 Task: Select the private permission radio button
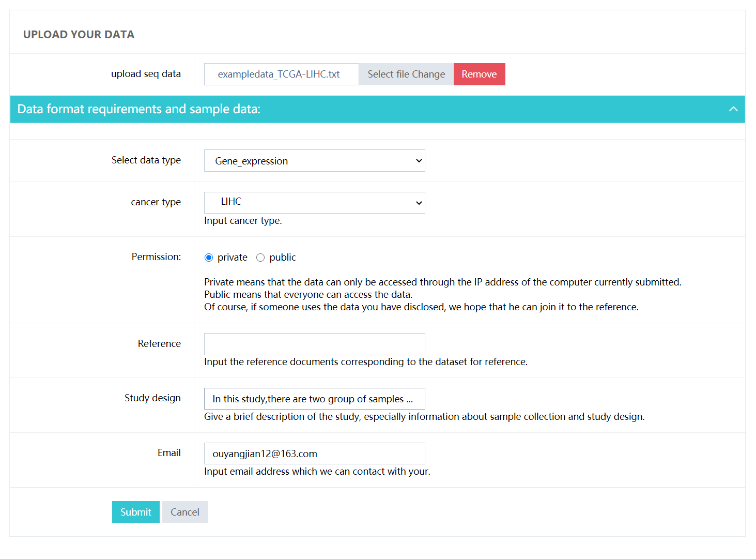pos(209,258)
